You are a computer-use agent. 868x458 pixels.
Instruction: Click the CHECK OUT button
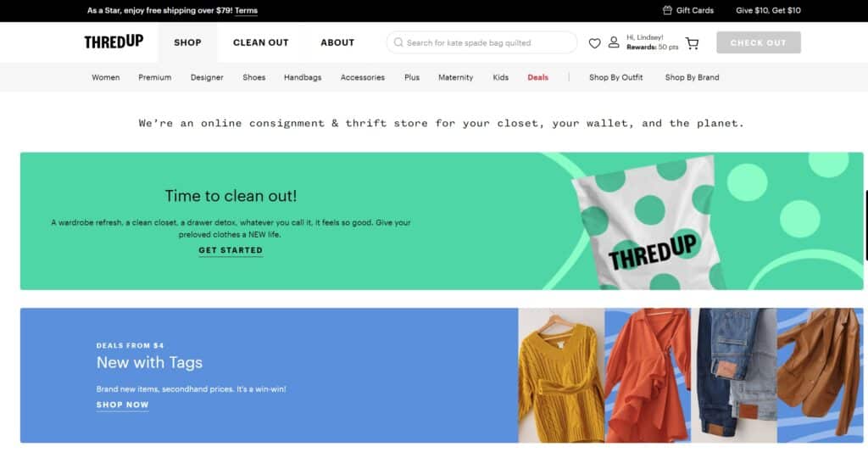point(759,42)
